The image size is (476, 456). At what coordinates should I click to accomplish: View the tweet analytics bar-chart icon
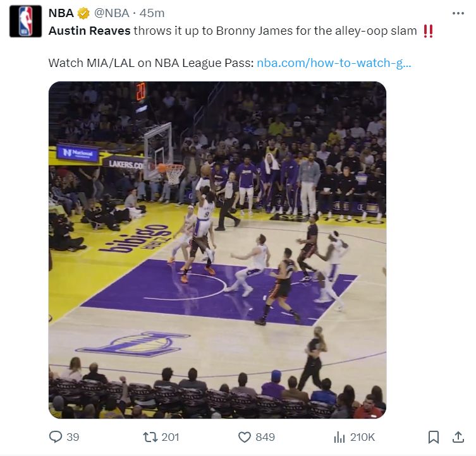click(x=339, y=436)
